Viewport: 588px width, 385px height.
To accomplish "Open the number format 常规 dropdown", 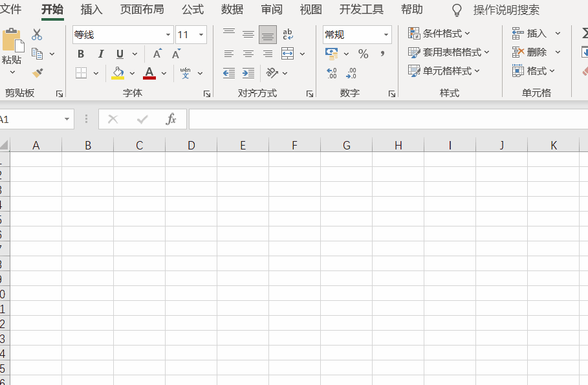I will 386,35.
